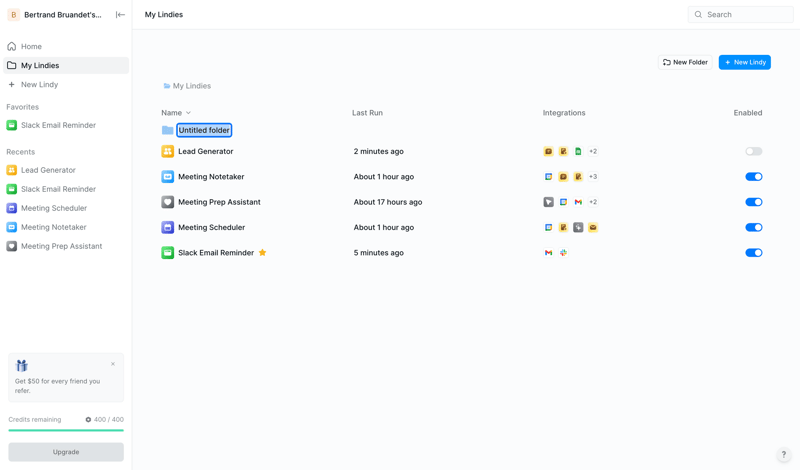The image size is (800, 470).
Task: Click the My Lindies breadcrumb text
Action: 192,86
